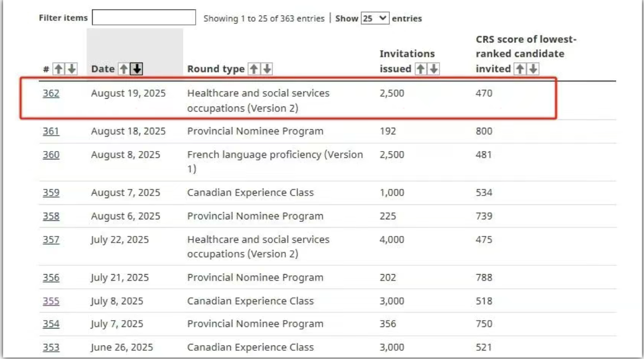Focus the Filter items text field
Viewport: 644px width, 359px height.
144,18
